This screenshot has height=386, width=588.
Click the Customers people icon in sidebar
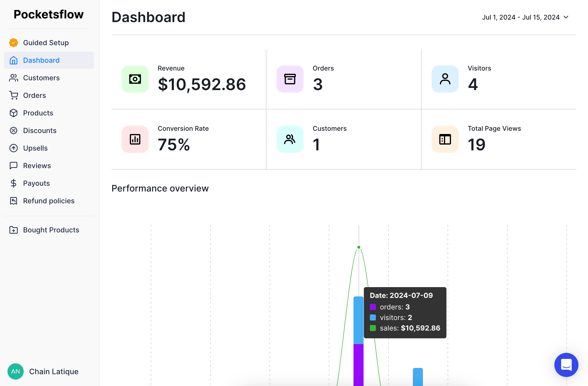coord(14,78)
